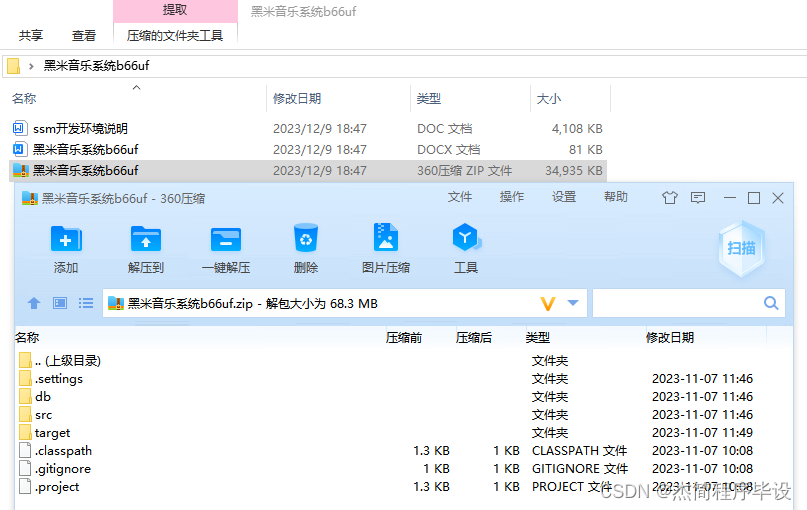Select the src folder in archive
Screen dimensions: 807x510
point(43,415)
